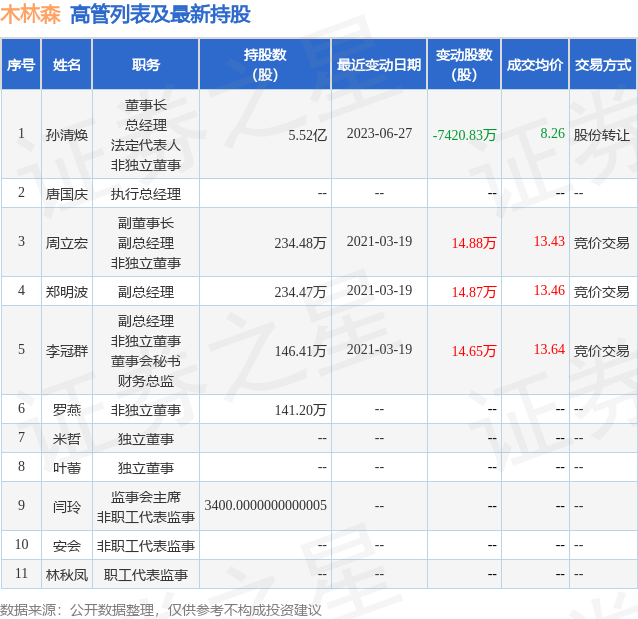Click 竞价交易 in 李冠群's row
Image resolution: width=638 pixels, height=619 pixels.
pos(601,351)
